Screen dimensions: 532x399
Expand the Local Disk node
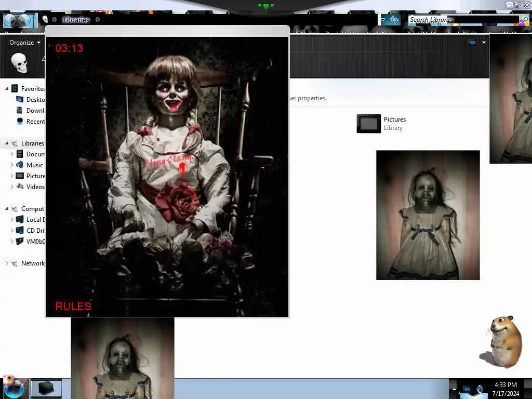click(x=12, y=220)
